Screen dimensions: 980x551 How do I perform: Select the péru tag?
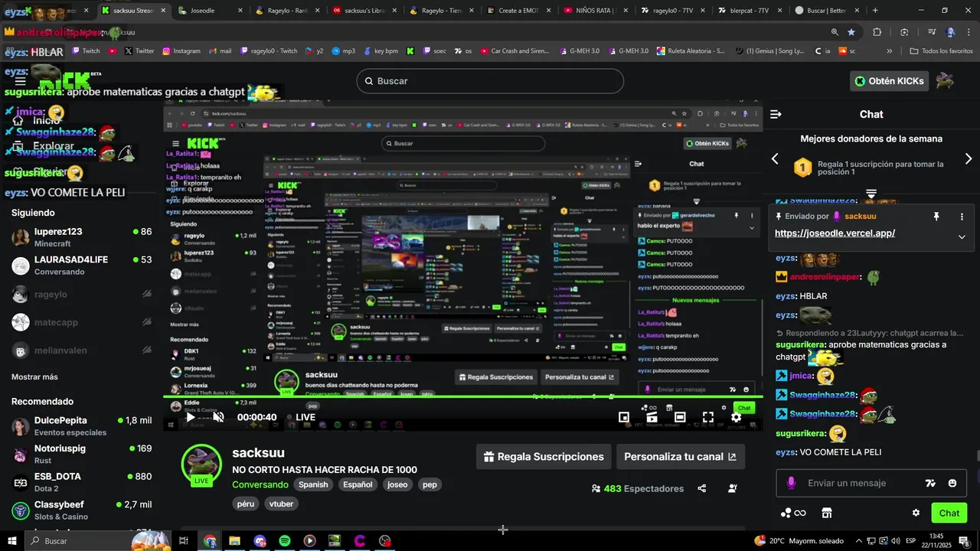(x=246, y=504)
